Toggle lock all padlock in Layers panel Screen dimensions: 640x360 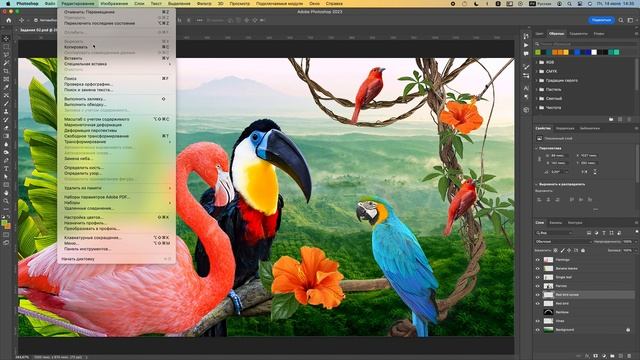[x=583, y=250]
